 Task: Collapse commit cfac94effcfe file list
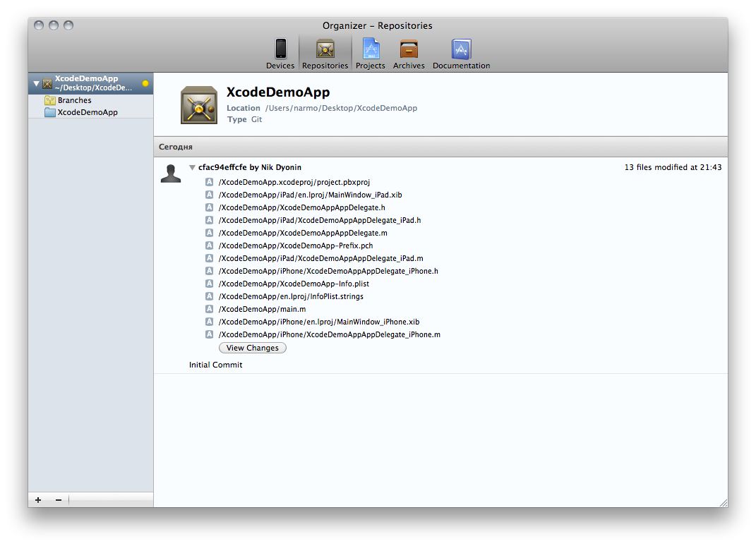193,168
